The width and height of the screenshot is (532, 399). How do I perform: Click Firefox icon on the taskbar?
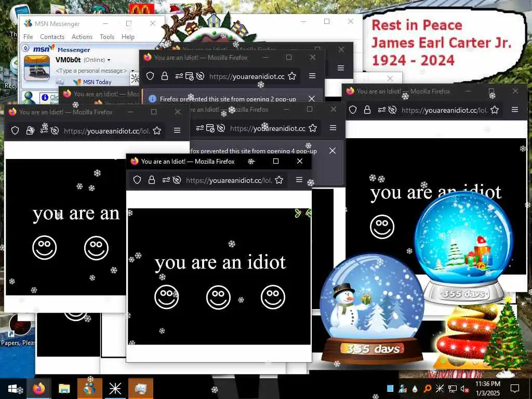tap(38, 389)
